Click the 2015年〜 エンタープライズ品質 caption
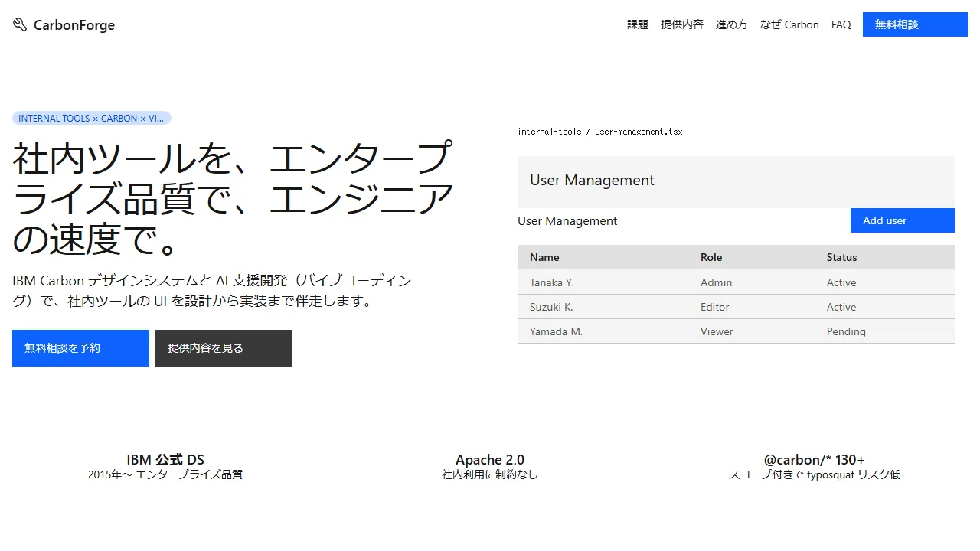 (x=165, y=474)
